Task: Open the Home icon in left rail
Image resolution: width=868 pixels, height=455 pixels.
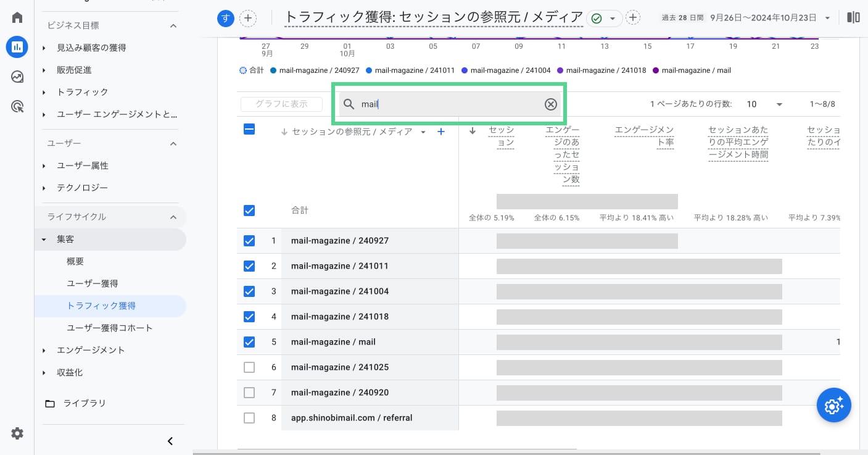Action: tap(17, 17)
